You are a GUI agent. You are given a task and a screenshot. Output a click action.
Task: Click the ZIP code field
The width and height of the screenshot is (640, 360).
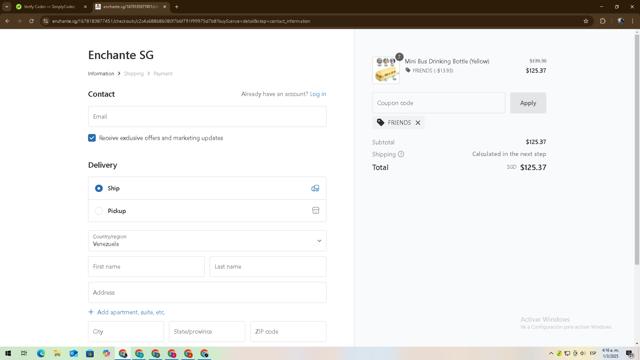[x=288, y=331]
